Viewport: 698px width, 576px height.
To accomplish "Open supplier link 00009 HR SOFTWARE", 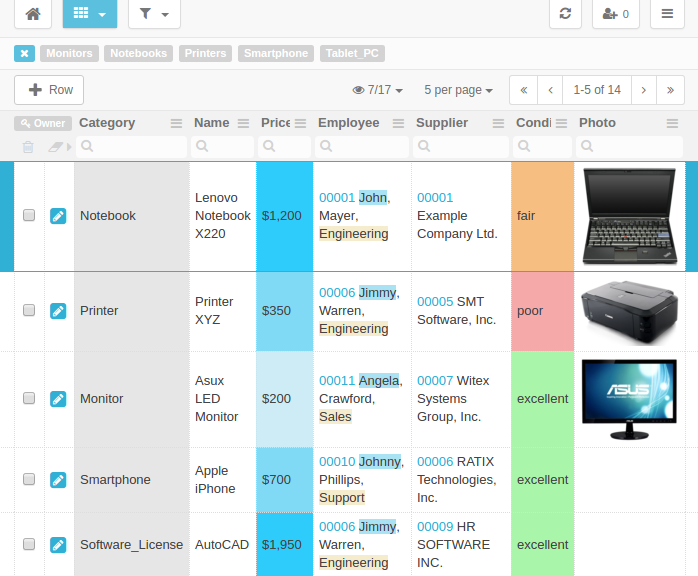I will pos(435,527).
